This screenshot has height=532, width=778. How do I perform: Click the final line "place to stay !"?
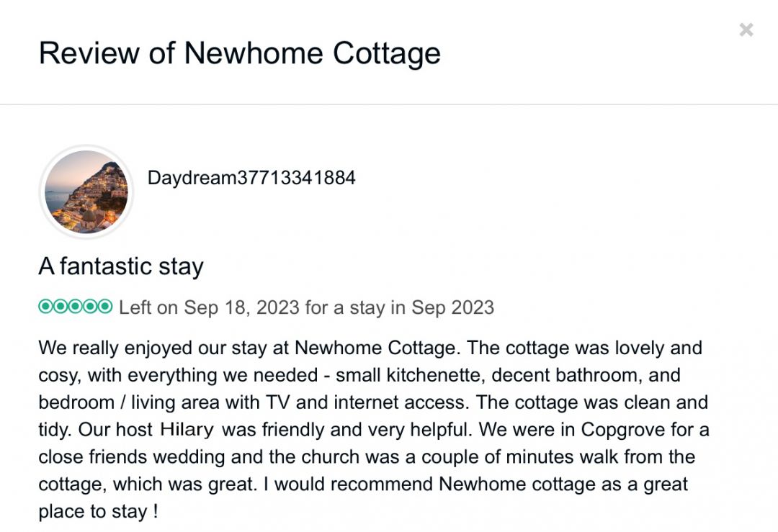tap(98, 512)
